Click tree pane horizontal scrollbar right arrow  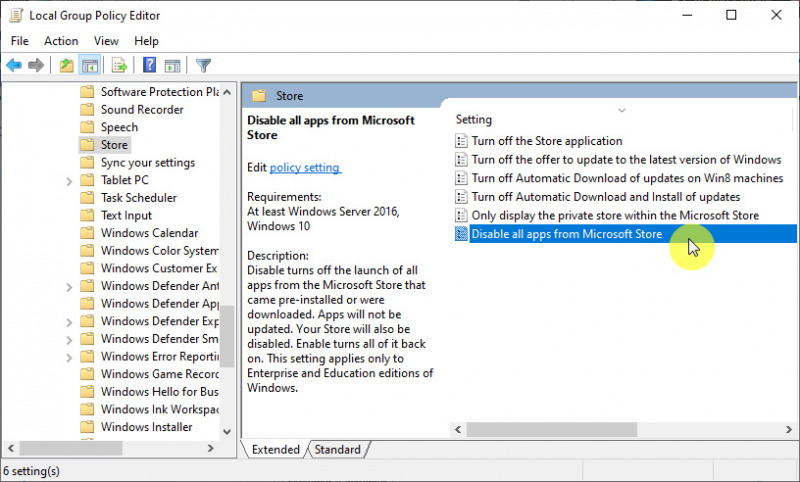coord(211,448)
